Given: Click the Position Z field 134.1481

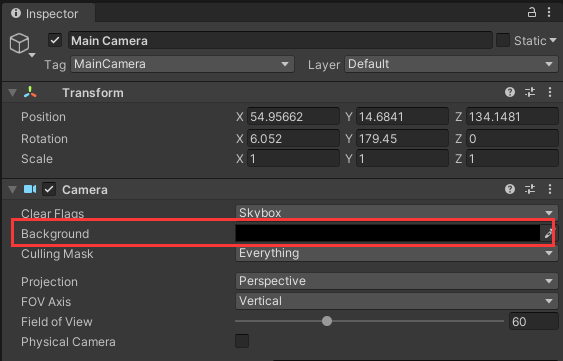Looking at the screenshot, I should 512,116.
